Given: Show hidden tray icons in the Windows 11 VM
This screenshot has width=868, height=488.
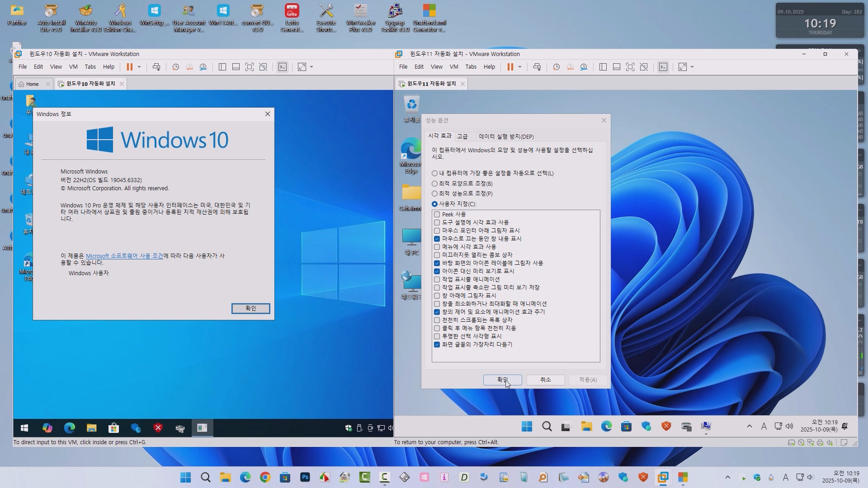Looking at the screenshot, I should click(750, 426).
